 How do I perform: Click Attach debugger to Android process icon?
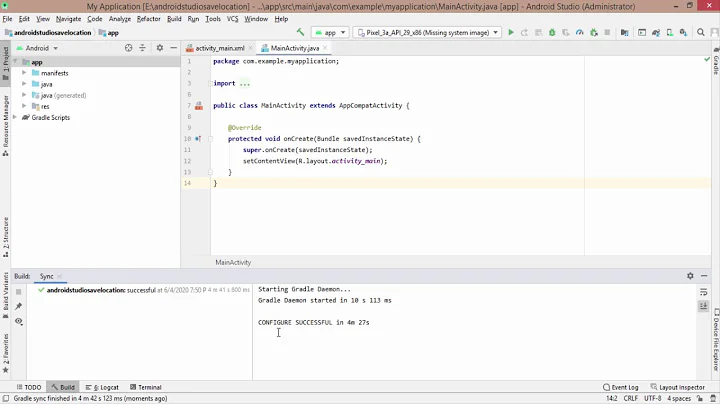594,33
